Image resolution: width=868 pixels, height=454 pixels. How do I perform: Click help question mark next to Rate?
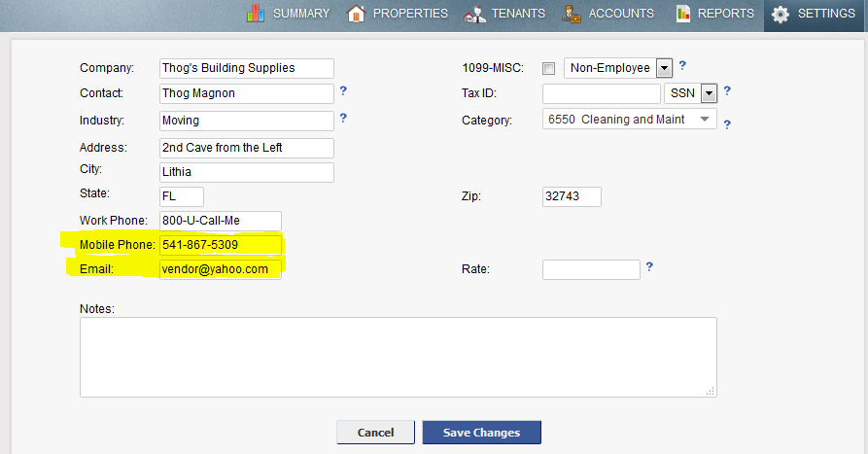[x=649, y=266]
